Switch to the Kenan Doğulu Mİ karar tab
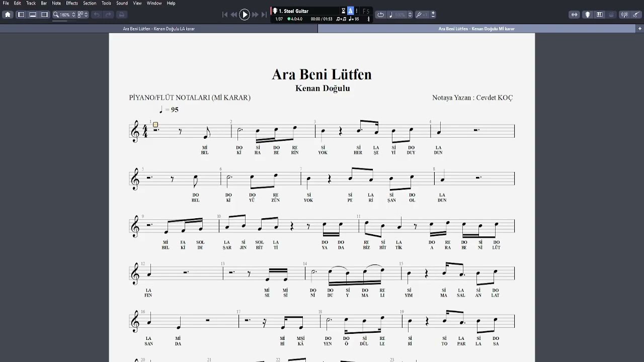Viewport: 644px width, 362px height. pos(476,29)
